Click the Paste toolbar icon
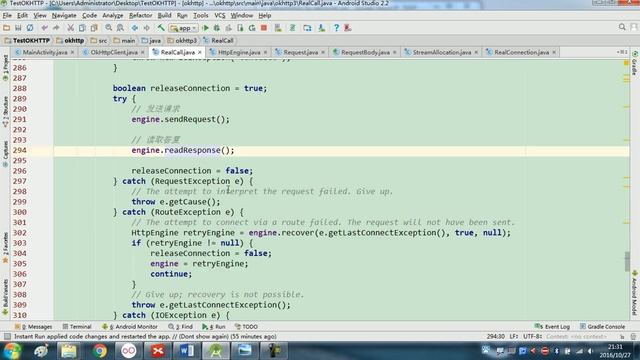The image size is (640, 360). click(x=94, y=28)
